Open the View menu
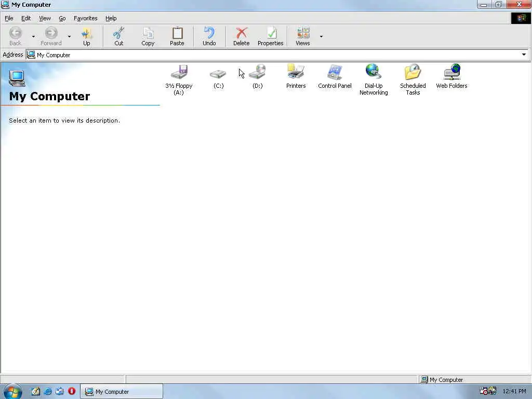The width and height of the screenshot is (532, 399). click(45, 18)
